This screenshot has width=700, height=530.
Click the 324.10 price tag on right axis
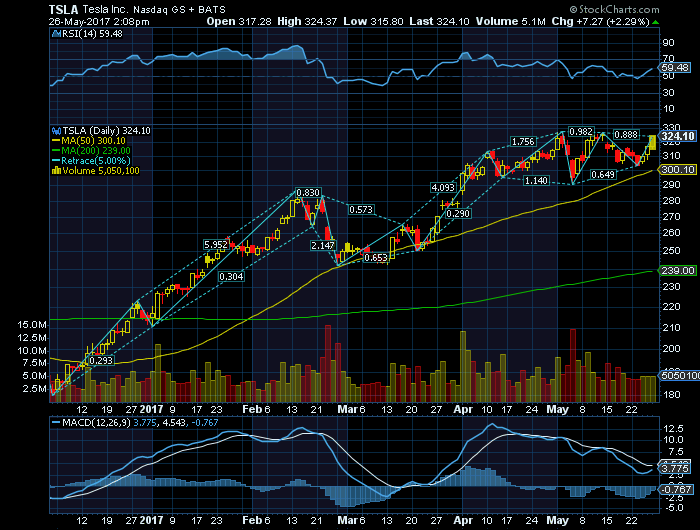click(x=678, y=136)
